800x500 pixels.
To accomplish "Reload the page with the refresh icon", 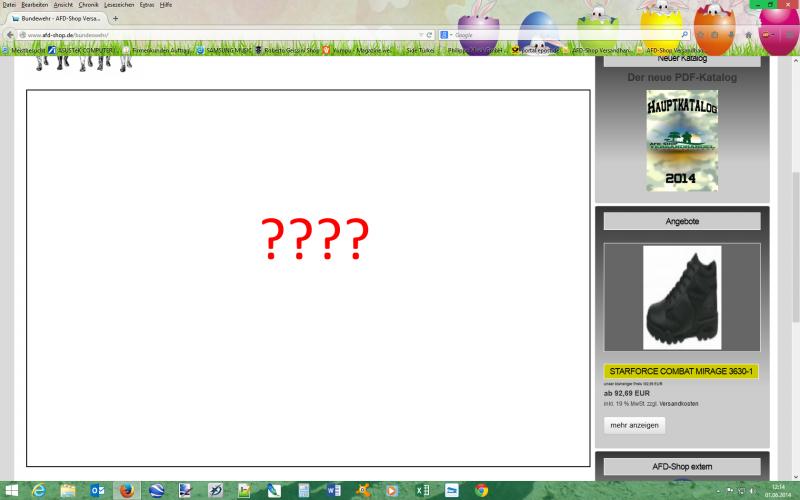I will [x=429, y=34].
